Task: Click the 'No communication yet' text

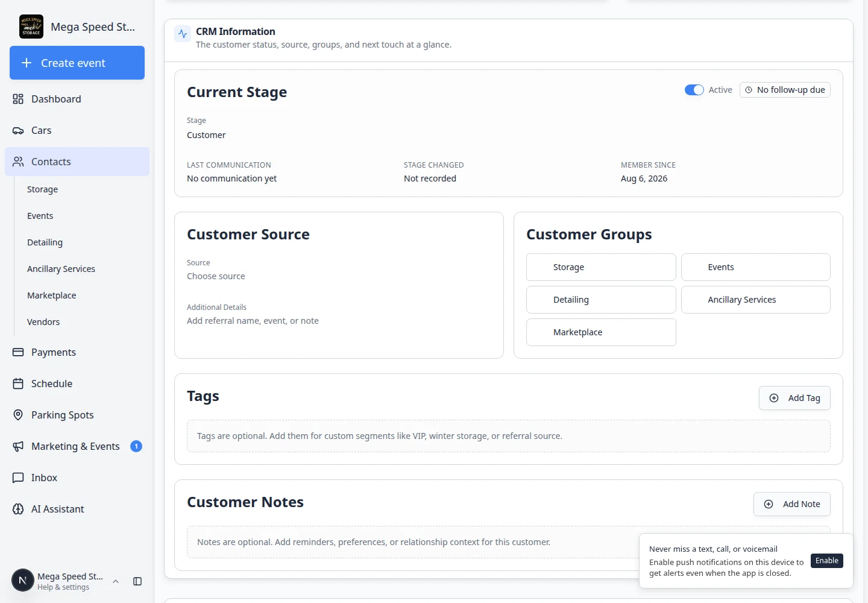Action: (x=231, y=178)
